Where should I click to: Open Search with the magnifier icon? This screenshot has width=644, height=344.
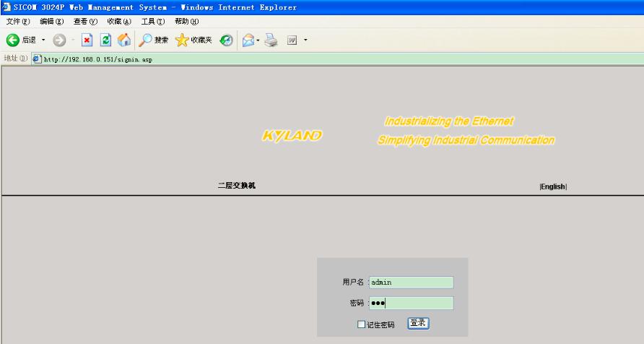[x=145, y=40]
